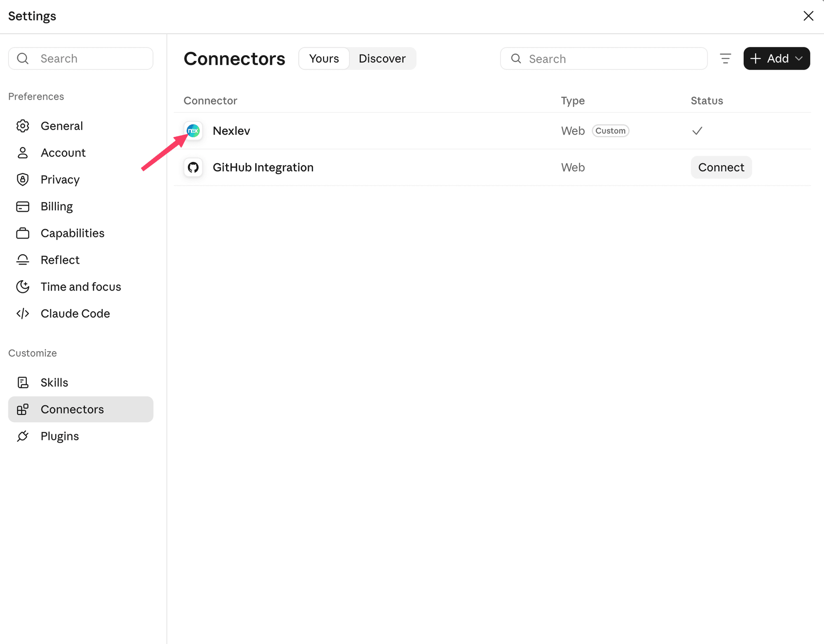
Task: Open Billing settings
Action: tap(81, 206)
